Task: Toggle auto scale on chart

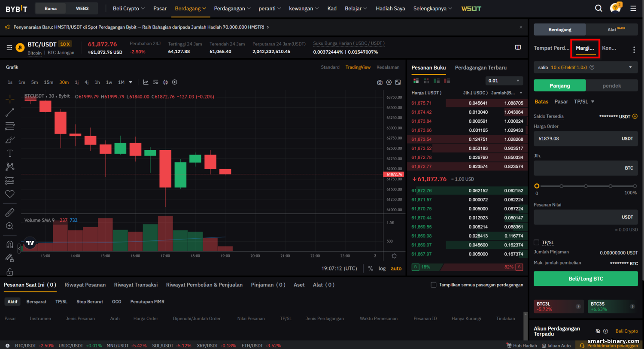Action: [396, 268]
